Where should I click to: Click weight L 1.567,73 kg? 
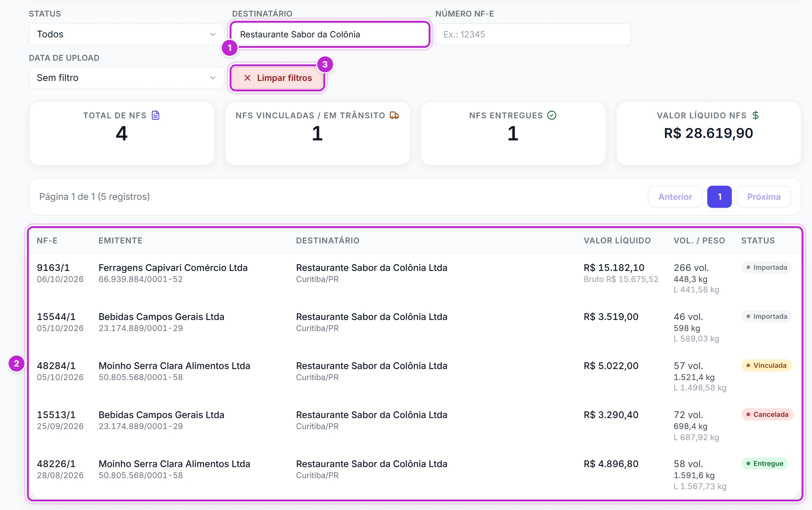pyautogui.click(x=700, y=487)
